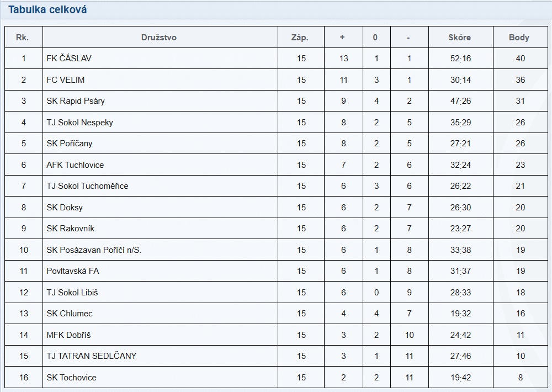
Task: Select AFK Tuchlovice team
Action: 75,165
